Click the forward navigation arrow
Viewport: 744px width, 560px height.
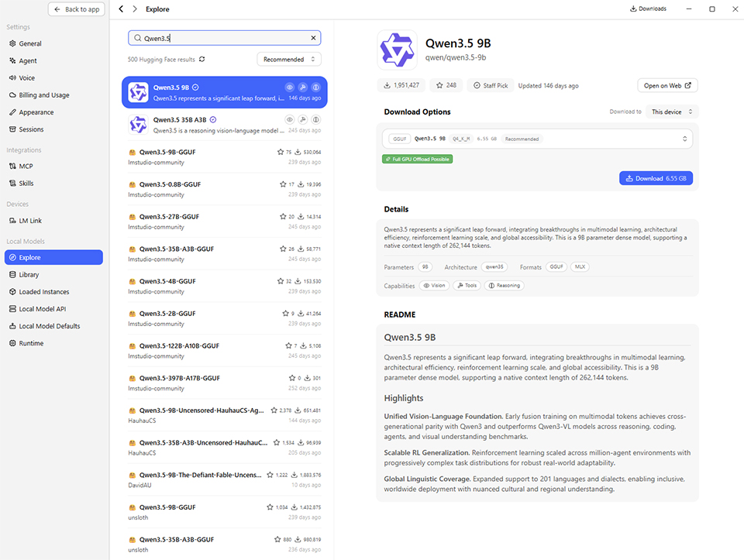tap(135, 9)
